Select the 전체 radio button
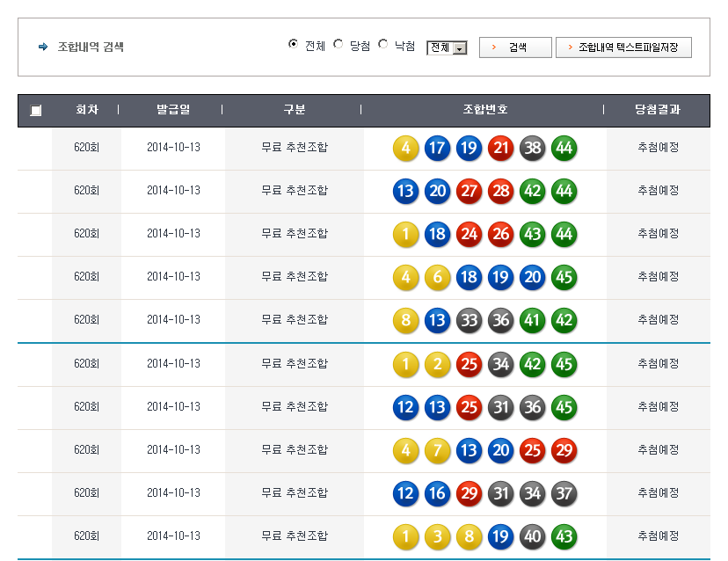This screenshot has height=561, width=728. tap(294, 45)
